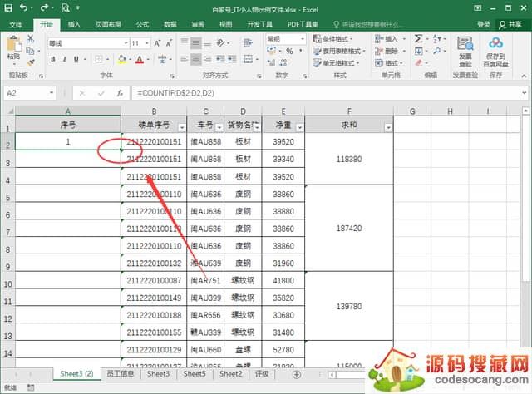This screenshot has height=394, width=532.
Task: Click the Save icon in quick access toolbar
Action: 9,7
